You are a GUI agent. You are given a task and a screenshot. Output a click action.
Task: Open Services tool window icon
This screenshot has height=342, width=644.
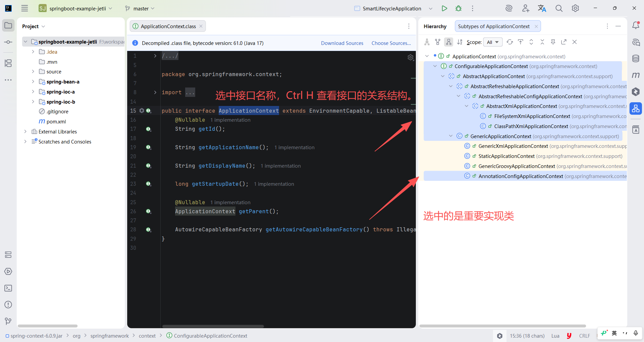point(8,255)
